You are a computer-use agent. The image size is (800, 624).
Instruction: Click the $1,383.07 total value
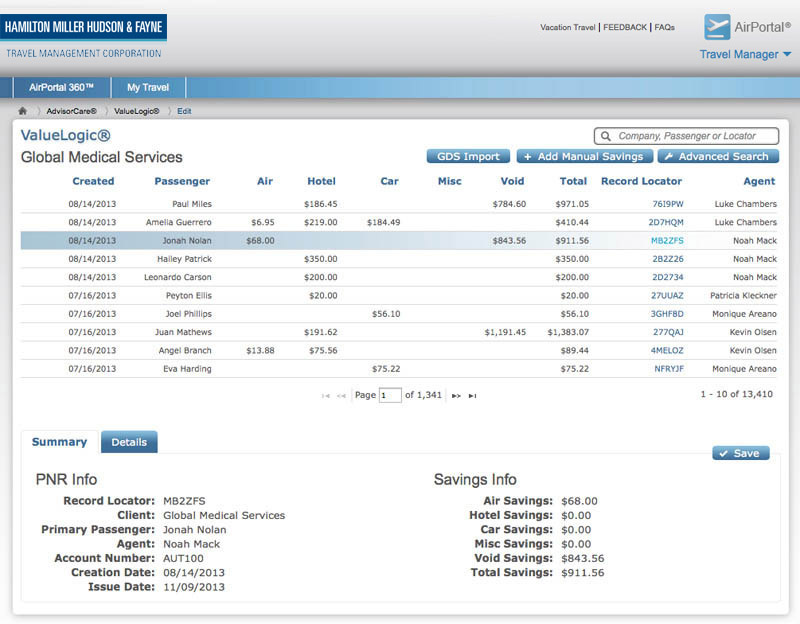(568, 332)
